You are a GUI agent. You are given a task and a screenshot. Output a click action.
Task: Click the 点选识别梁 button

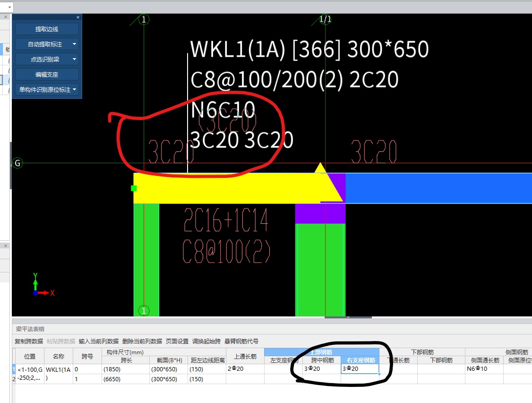pos(45,60)
